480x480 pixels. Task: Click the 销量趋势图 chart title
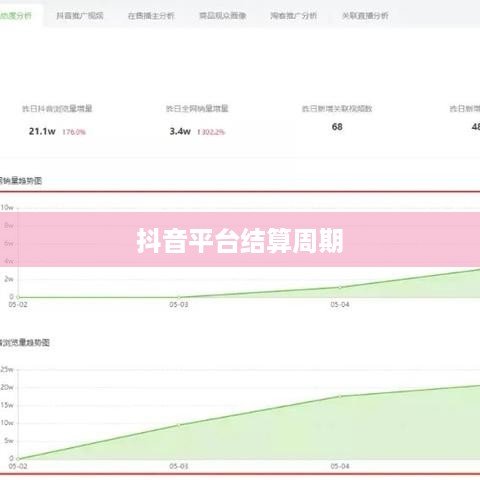[21, 181]
